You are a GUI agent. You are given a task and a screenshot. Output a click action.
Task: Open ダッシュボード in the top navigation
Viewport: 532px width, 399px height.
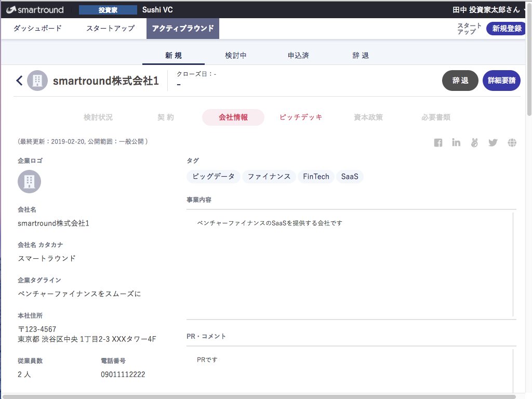[x=37, y=29]
